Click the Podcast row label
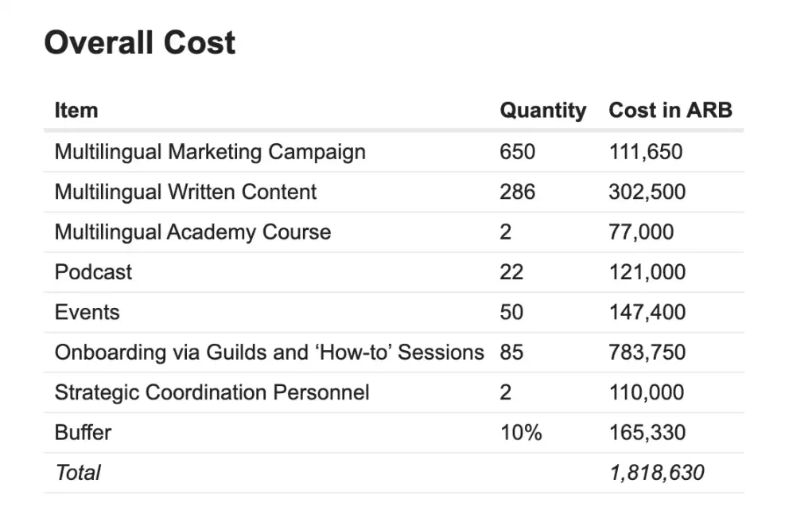812x530 pixels. (93, 272)
